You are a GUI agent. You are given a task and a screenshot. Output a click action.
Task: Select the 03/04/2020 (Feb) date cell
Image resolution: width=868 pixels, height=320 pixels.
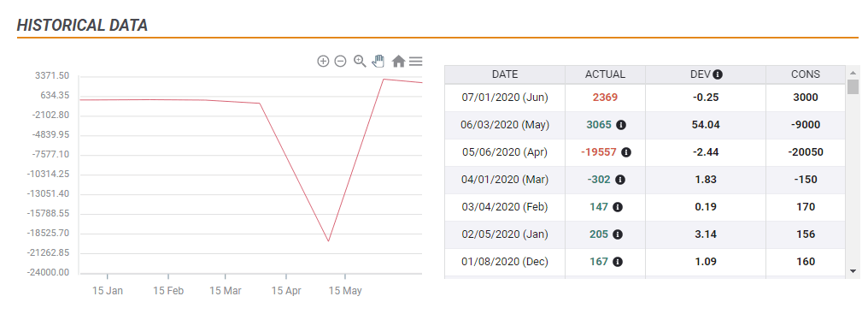[505, 207]
